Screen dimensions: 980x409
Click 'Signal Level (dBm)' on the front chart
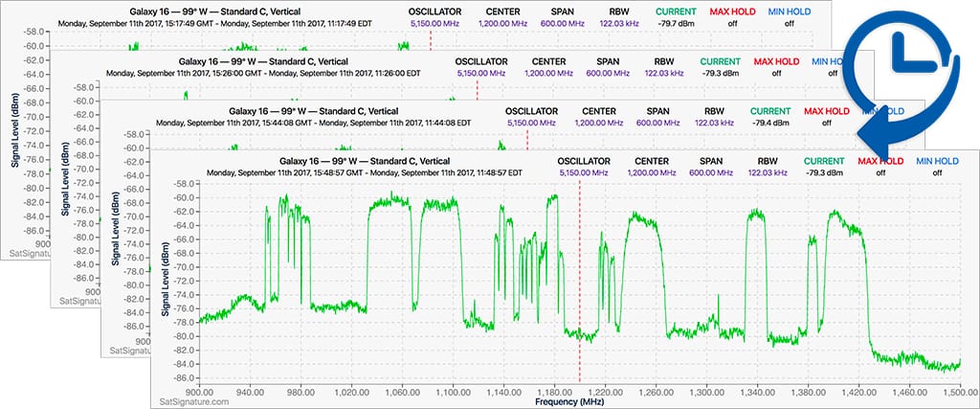(x=165, y=279)
